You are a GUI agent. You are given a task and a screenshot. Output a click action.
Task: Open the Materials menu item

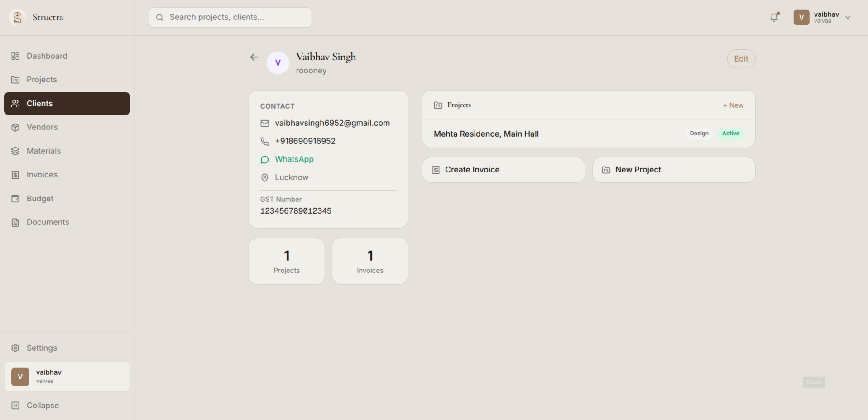pyautogui.click(x=67, y=151)
